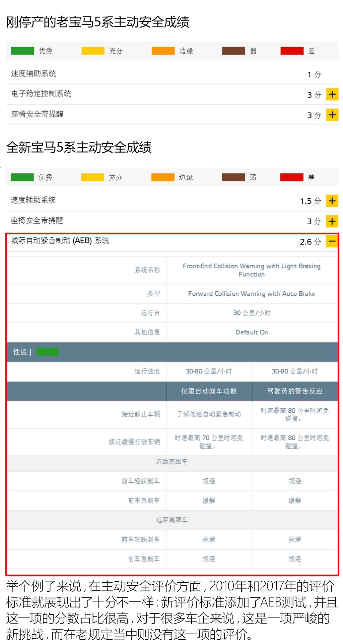
Task: Click the 1 分 score value
Action: pyautogui.click(x=314, y=74)
